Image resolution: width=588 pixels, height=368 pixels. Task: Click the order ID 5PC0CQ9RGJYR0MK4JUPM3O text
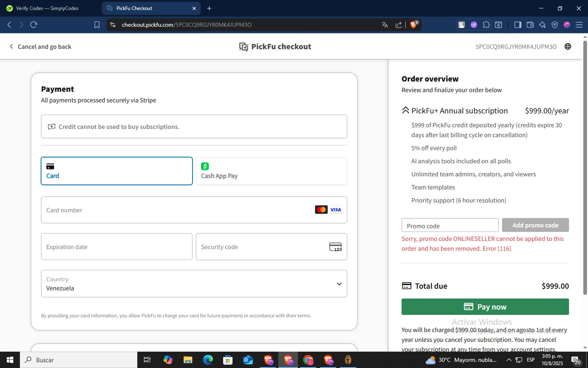tap(516, 47)
